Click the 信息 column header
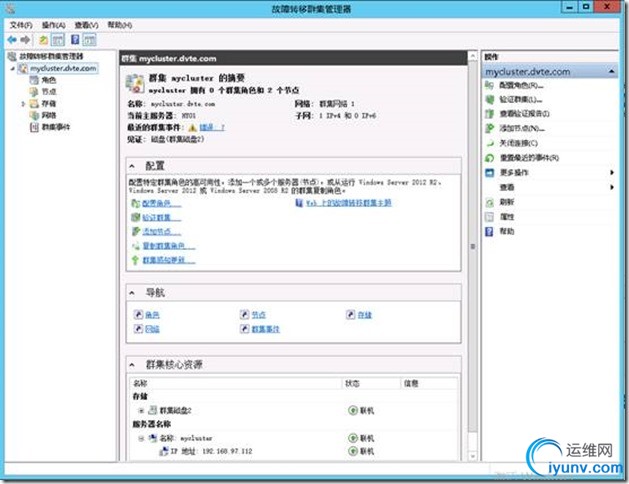Viewport: 629px width, 484px height. point(429,383)
